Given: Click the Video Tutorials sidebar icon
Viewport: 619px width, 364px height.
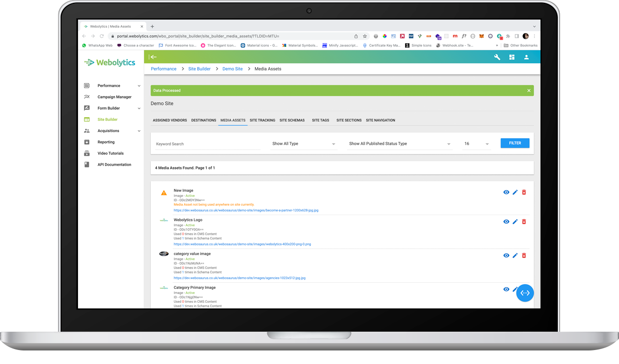Looking at the screenshot, I should point(86,153).
